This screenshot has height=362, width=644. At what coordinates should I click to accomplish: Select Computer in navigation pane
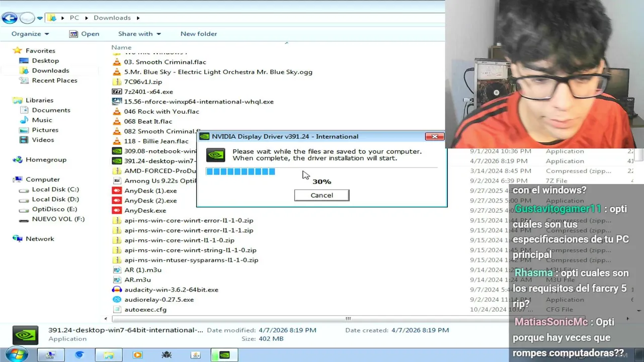[x=43, y=179]
